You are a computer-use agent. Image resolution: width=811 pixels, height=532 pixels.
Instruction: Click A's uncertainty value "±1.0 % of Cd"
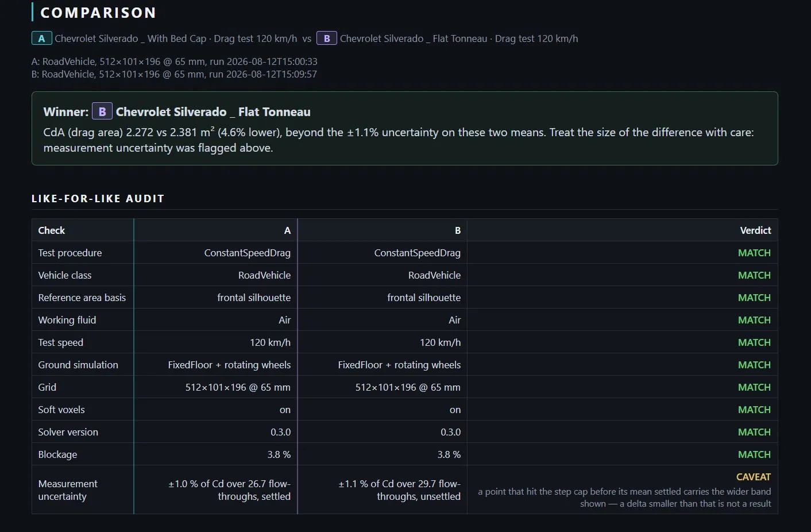pyautogui.click(x=229, y=490)
